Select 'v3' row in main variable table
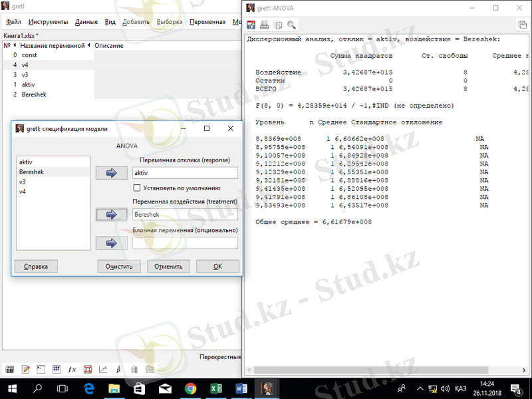 click(122, 74)
